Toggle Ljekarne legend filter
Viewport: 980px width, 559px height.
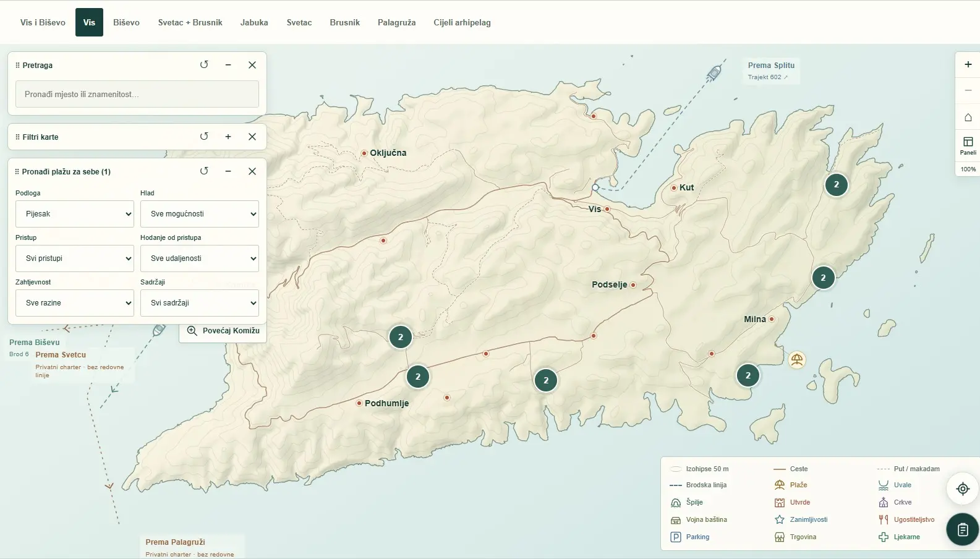[x=899, y=537]
